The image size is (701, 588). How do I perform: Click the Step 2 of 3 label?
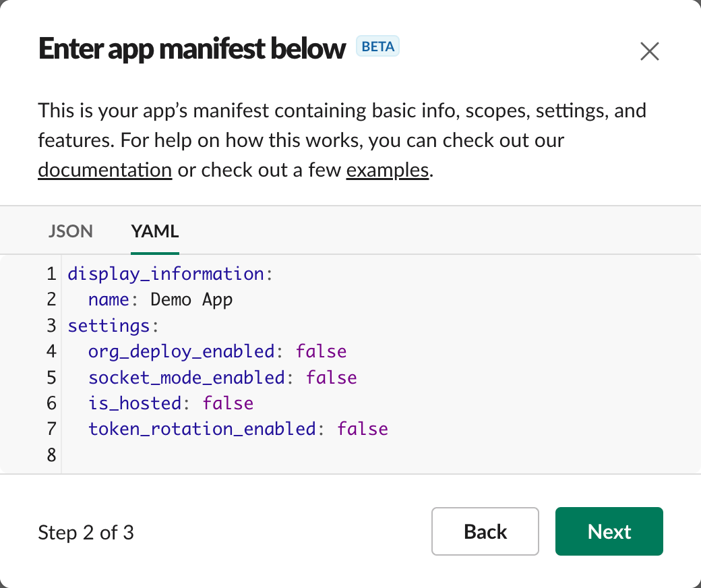click(x=86, y=533)
